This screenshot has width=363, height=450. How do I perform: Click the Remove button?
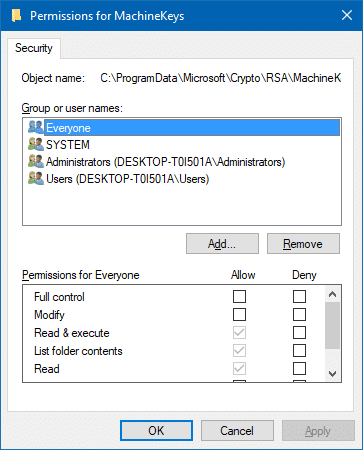pyautogui.click(x=303, y=244)
